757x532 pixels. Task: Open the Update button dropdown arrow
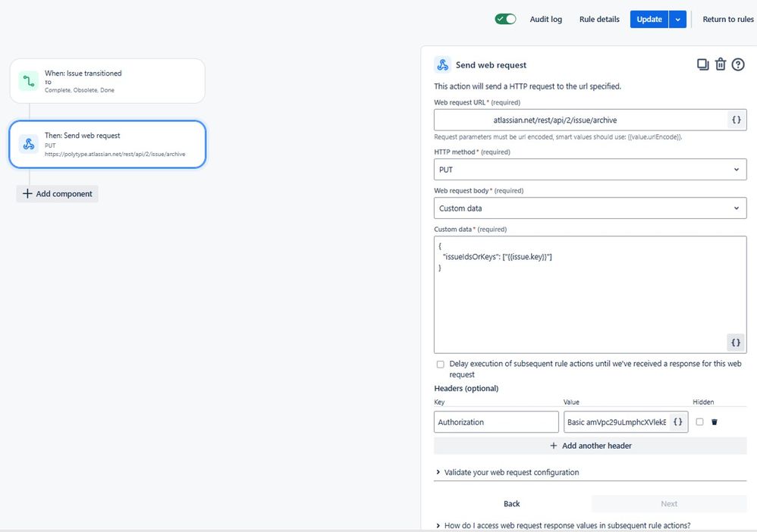point(678,19)
